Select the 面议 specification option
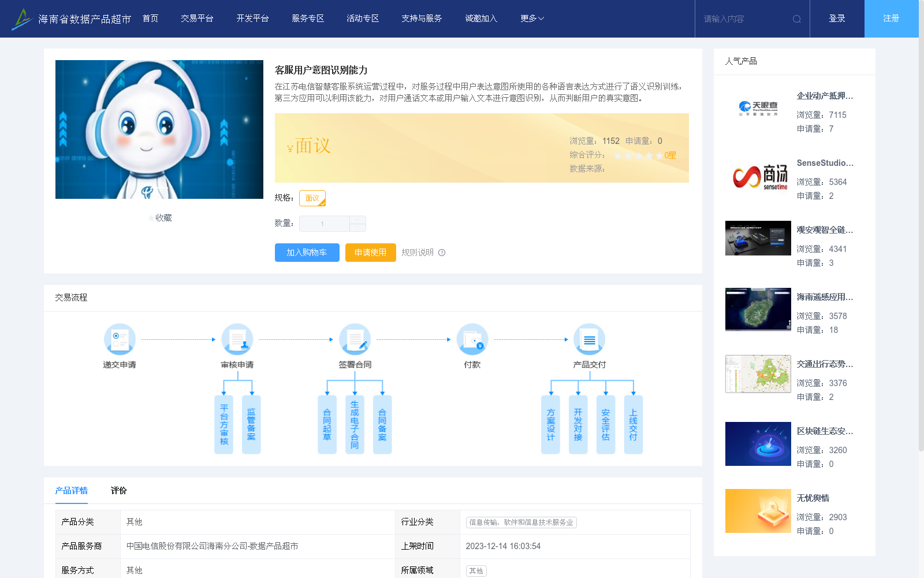The height and width of the screenshot is (578, 924). point(312,198)
